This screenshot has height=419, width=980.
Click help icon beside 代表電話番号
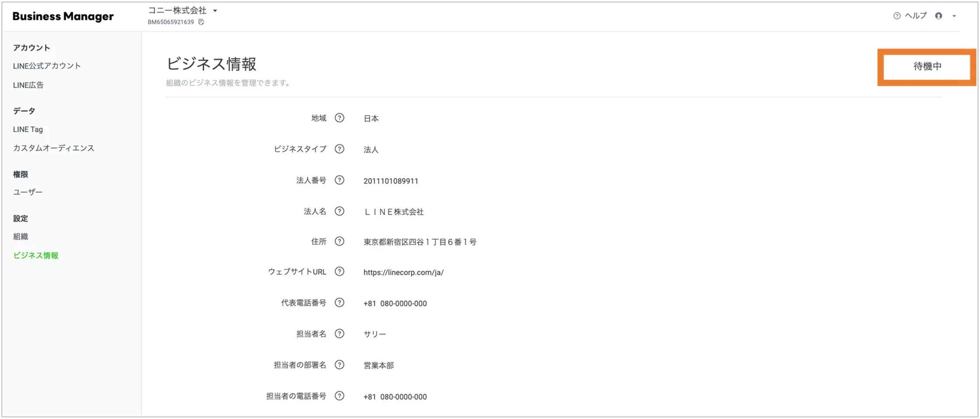(x=339, y=303)
